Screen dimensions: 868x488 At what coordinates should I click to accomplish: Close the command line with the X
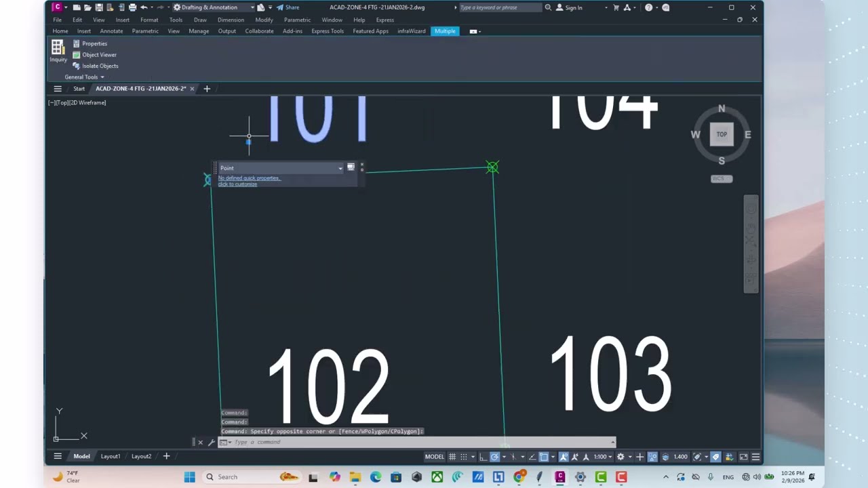pos(200,443)
